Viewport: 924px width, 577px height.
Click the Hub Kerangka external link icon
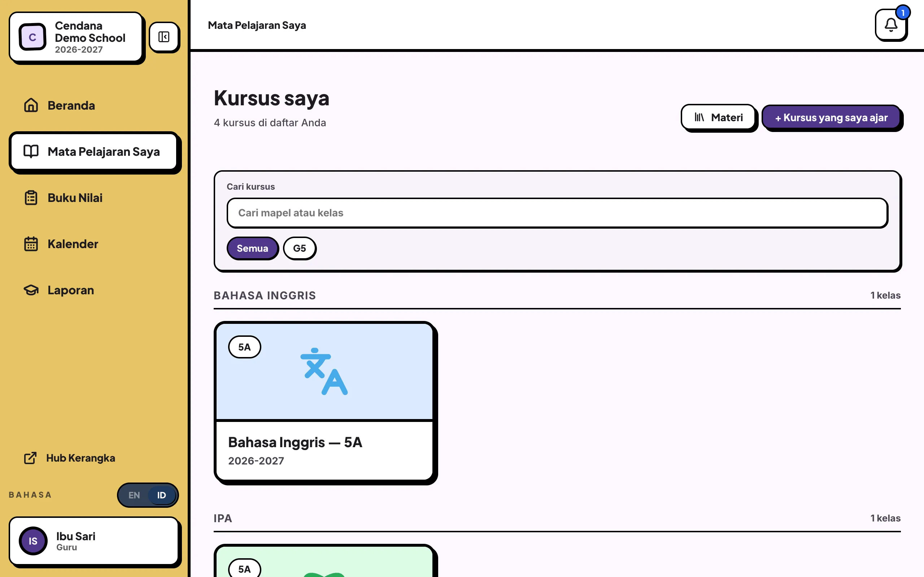(x=30, y=458)
